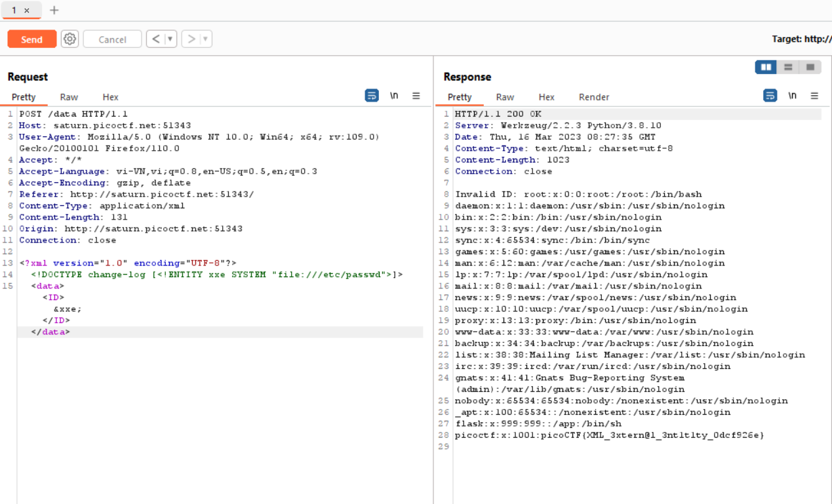The height and width of the screenshot is (504, 832).
Task: Click the closing </data> tag line
Action: (x=50, y=332)
